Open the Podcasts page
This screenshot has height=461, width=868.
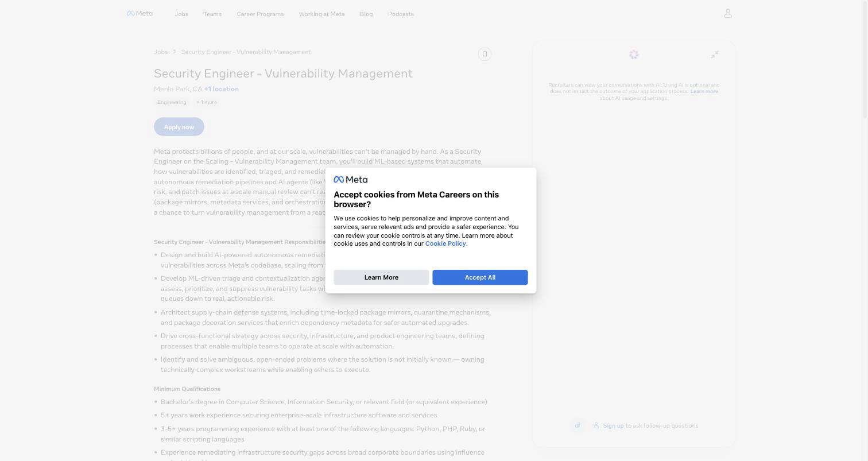tap(401, 14)
